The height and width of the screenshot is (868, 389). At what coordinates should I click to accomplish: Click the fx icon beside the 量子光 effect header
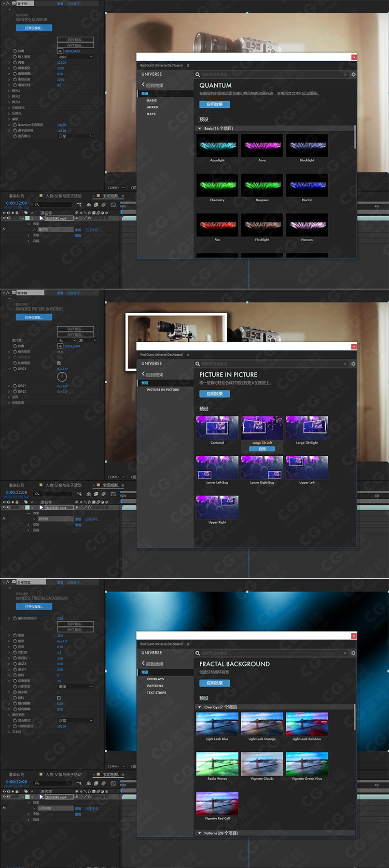tap(8, 3)
